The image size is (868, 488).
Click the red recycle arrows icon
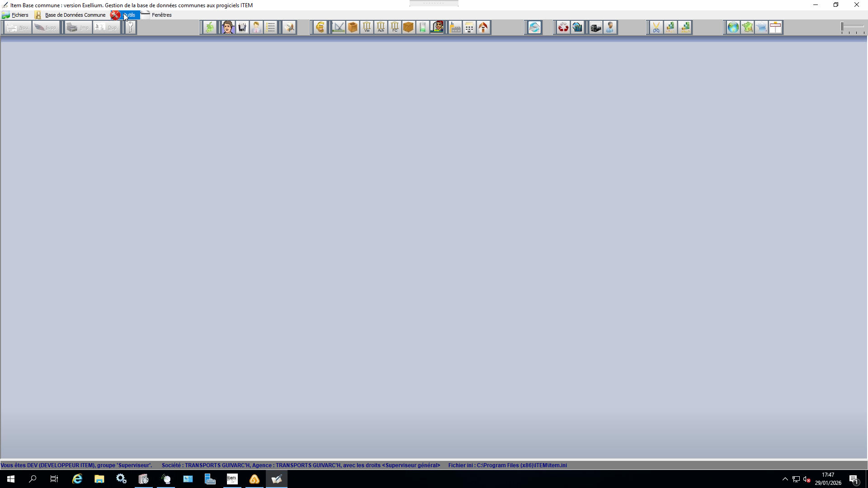tap(563, 28)
